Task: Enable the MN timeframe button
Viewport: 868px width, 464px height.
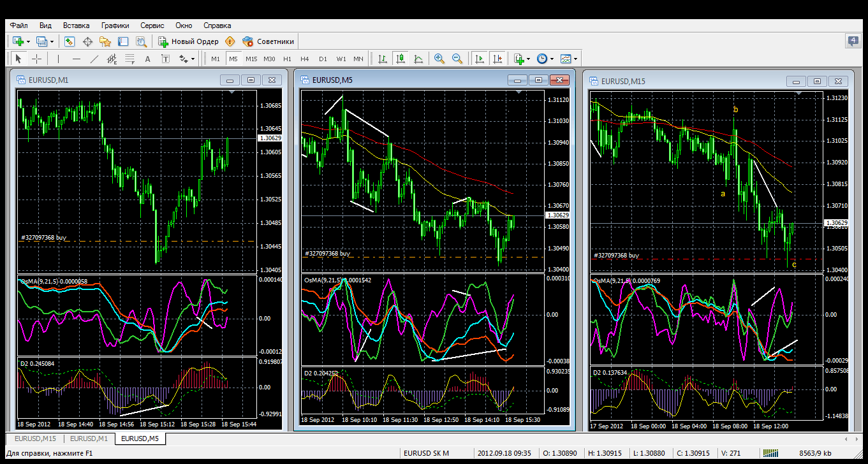Action: 358,59
